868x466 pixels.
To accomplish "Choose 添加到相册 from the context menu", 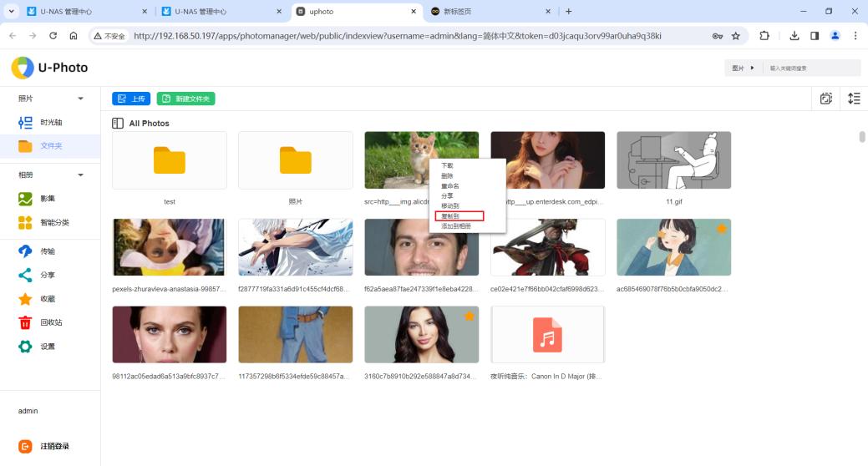I will (x=455, y=226).
